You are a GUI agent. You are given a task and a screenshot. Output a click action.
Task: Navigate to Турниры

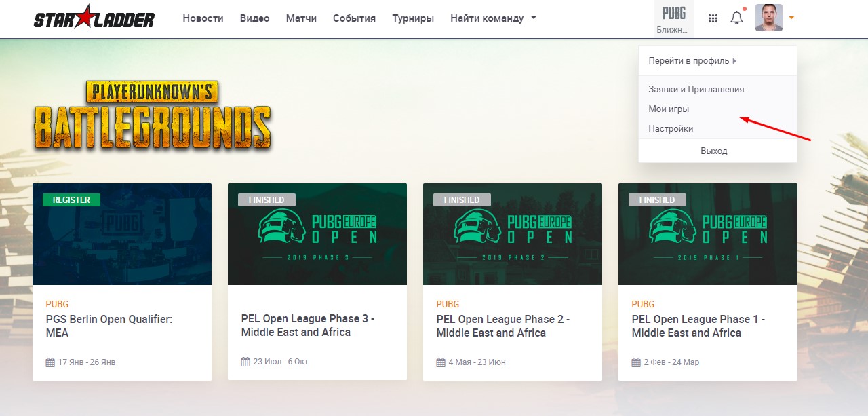pyautogui.click(x=413, y=18)
